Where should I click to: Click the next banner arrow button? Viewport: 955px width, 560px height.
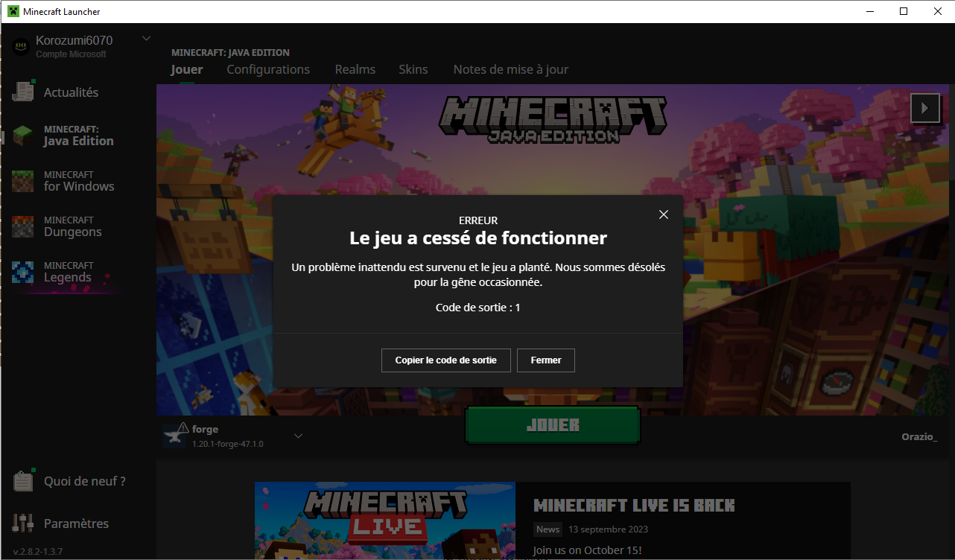click(x=925, y=108)
